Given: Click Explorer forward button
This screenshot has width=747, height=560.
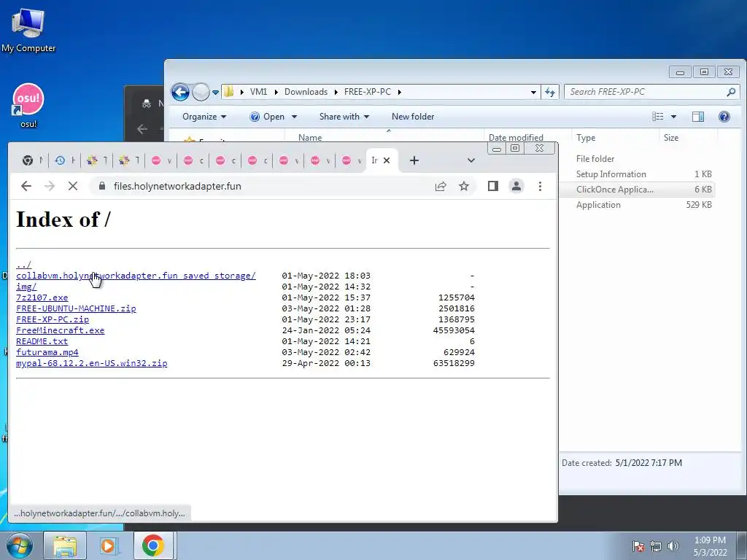Looking at the screenshot, I should (201, 92).
